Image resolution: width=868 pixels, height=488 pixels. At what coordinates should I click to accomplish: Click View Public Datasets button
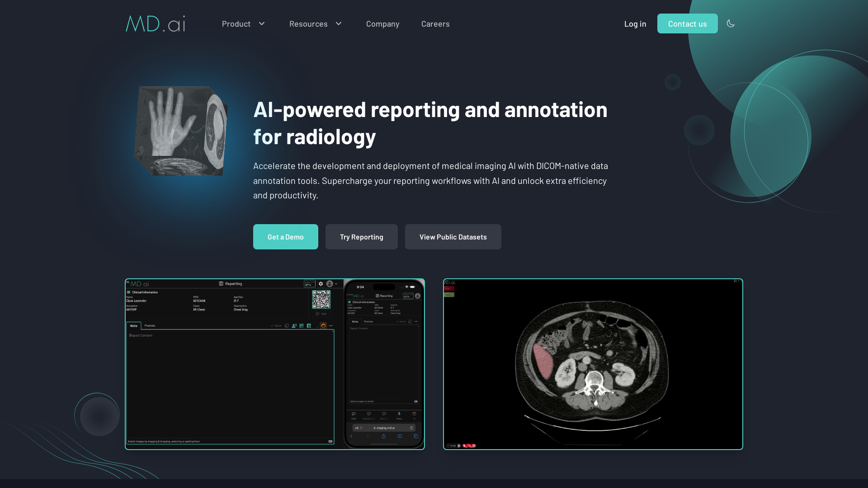tap(453, 237)
